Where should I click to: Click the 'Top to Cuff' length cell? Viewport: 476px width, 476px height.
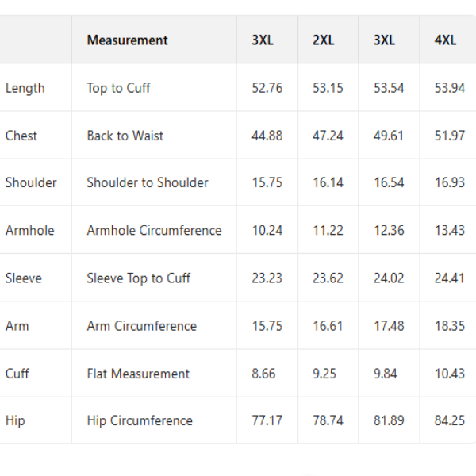pyautogui.click(x=118, y=88)
